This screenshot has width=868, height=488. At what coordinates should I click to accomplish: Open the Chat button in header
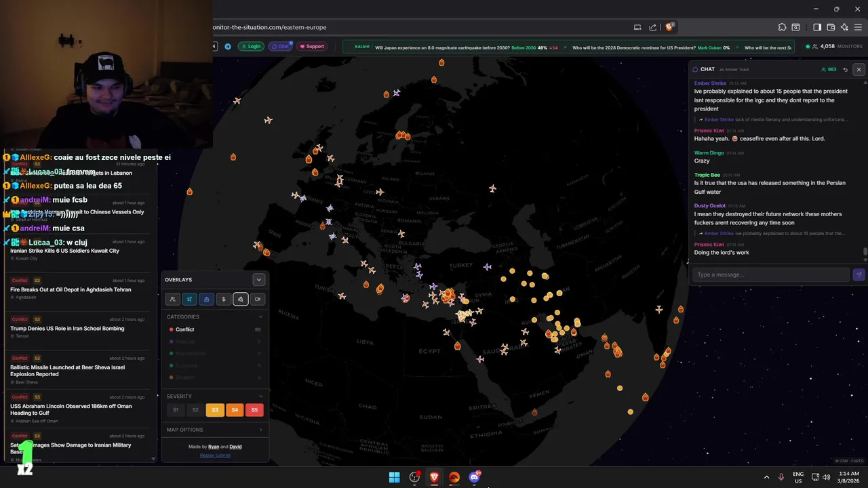281,46
